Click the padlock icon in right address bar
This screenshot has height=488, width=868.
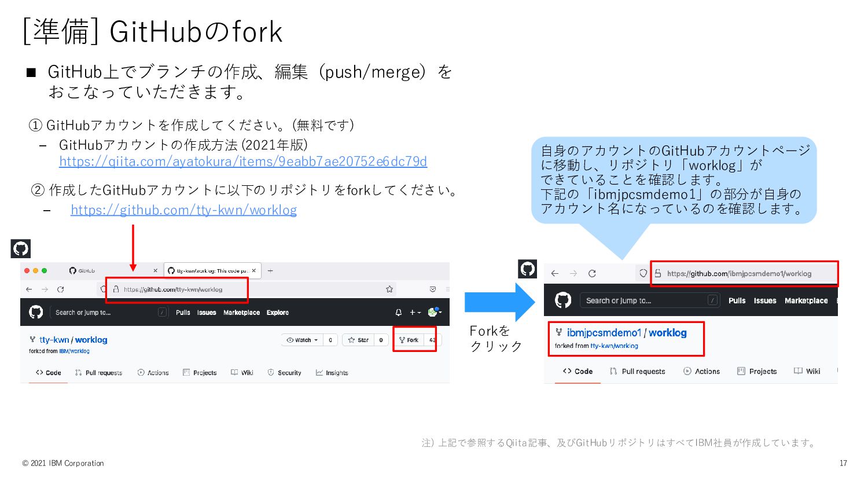click(658, 273)
